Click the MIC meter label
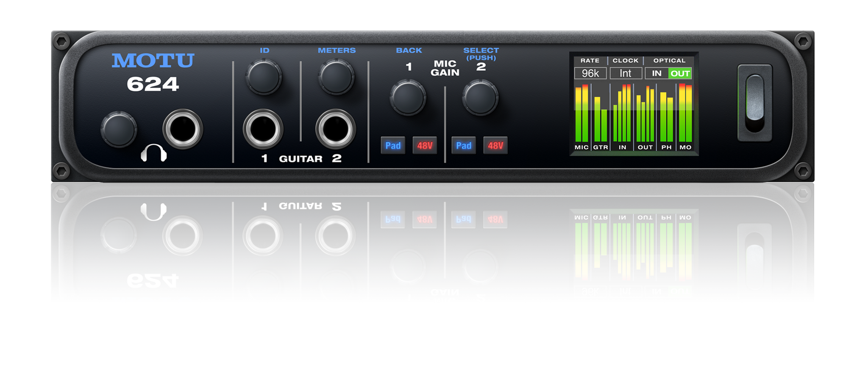Image resolution: width=868 pixels, height=375 pixels. [x=581, y=147]
